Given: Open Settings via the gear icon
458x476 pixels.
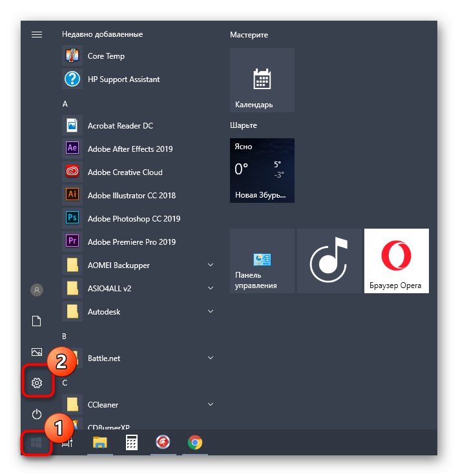Looking at the screenshot, I should tap(37, 383).
